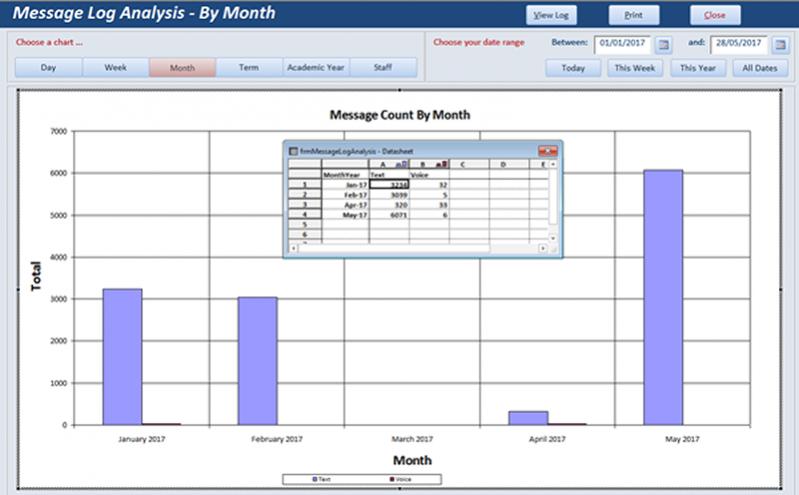
Task: Click the February 2017 Text bar
Action: click(x=258, y=361)
